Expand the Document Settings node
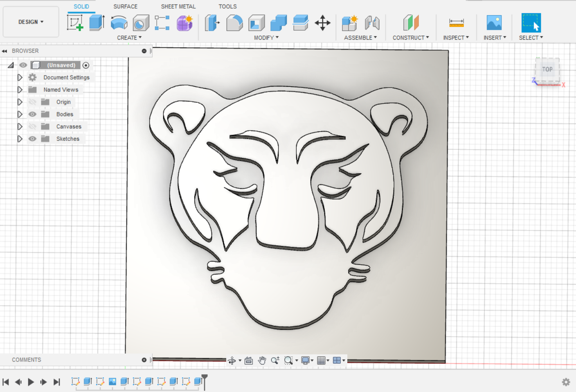Viewport: 576px width, 392px height. coord(20,77)
